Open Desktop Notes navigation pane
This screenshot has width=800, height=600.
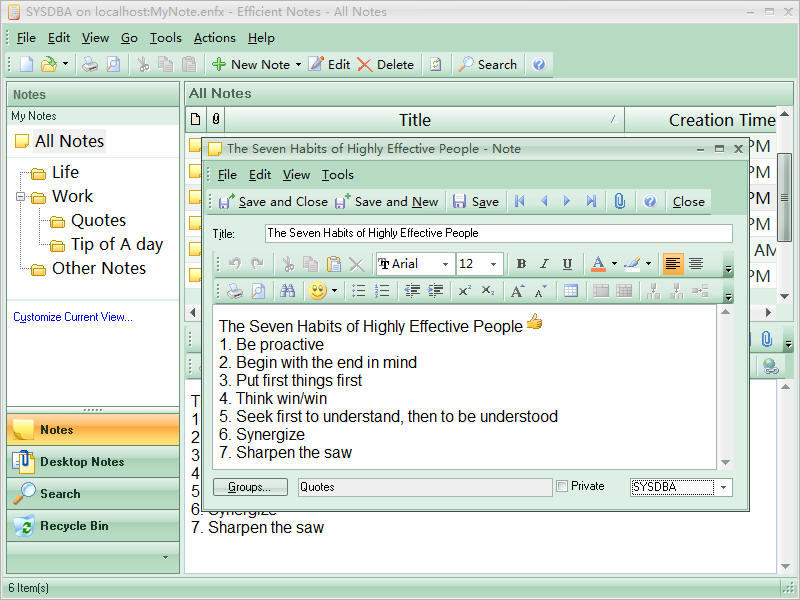pos(93,461)
